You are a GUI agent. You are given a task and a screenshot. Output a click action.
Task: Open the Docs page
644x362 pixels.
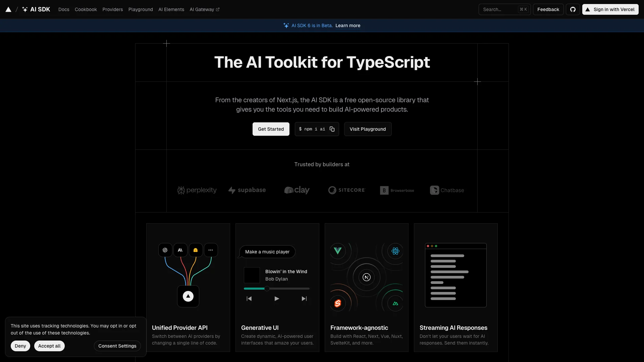(64, 9)
